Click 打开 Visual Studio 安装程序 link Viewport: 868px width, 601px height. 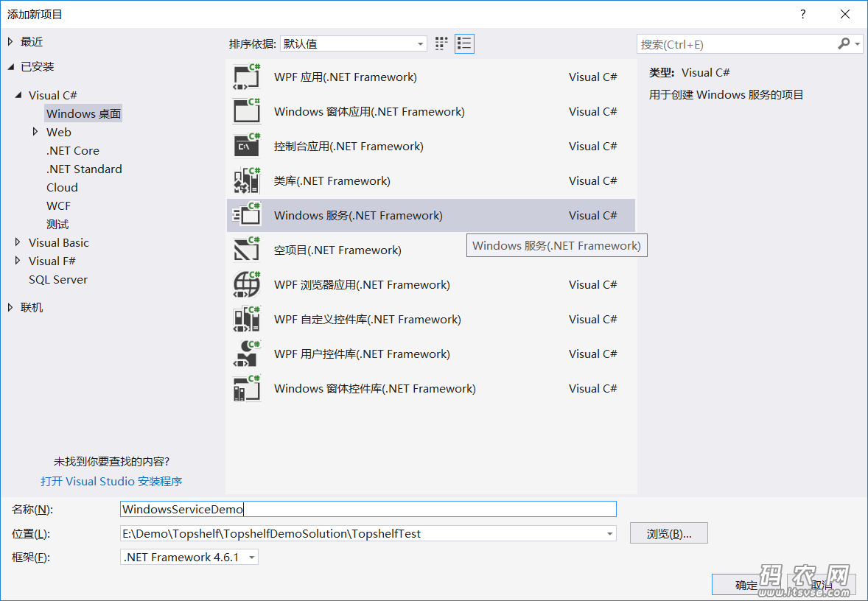click(x=111, y=482)
